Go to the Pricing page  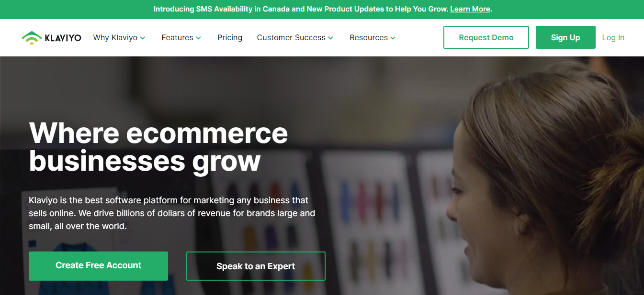pyautogui.click(x=230, y=38)
